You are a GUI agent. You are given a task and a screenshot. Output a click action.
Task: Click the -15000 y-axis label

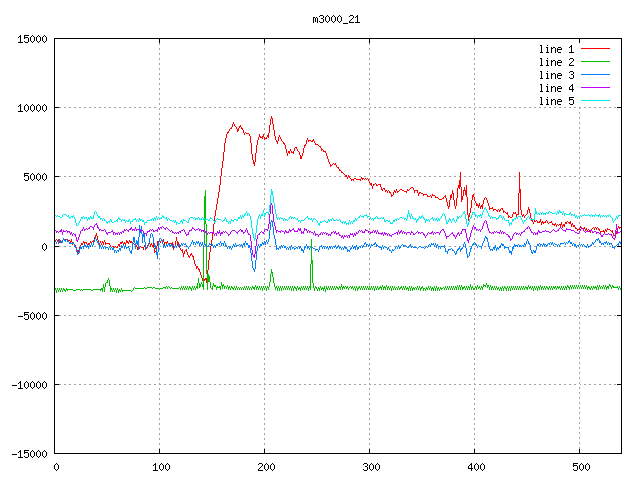coord(30,454)
